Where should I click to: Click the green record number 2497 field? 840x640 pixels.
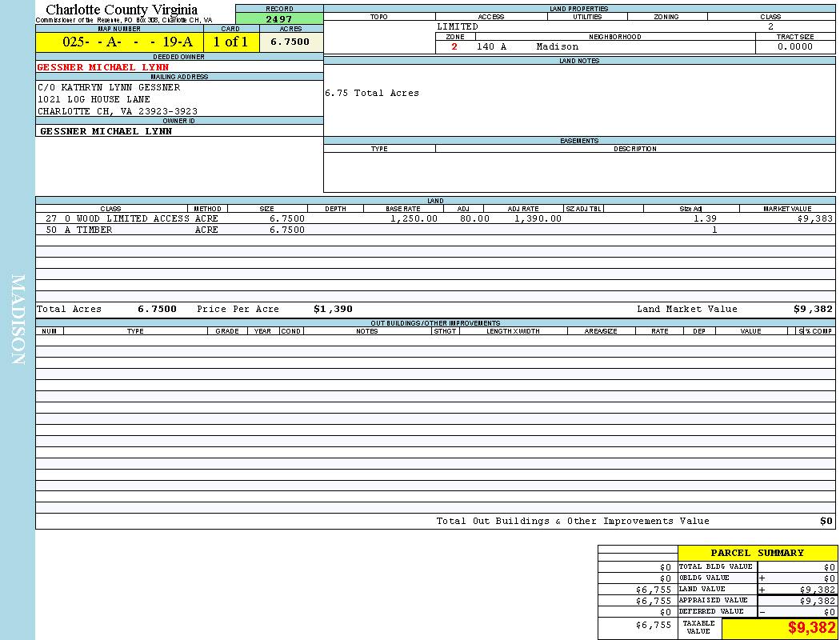tap(279, 19)
